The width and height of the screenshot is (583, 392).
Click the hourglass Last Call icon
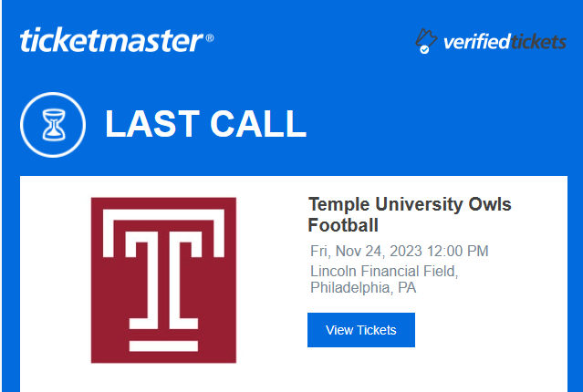53,124
